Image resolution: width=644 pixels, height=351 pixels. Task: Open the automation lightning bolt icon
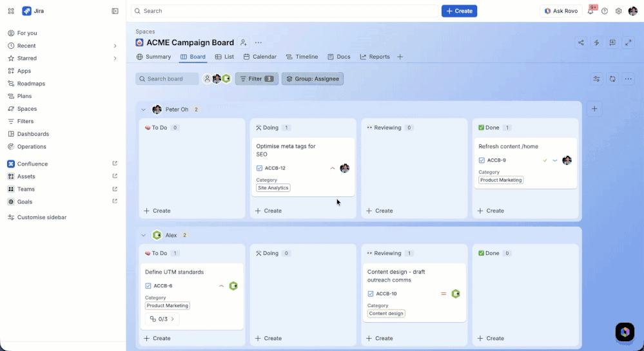(x=596, y=43)
